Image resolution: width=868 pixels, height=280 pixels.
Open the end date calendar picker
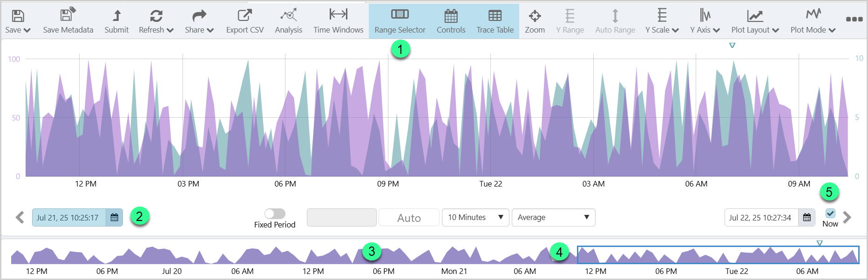[x=807, y=217]
